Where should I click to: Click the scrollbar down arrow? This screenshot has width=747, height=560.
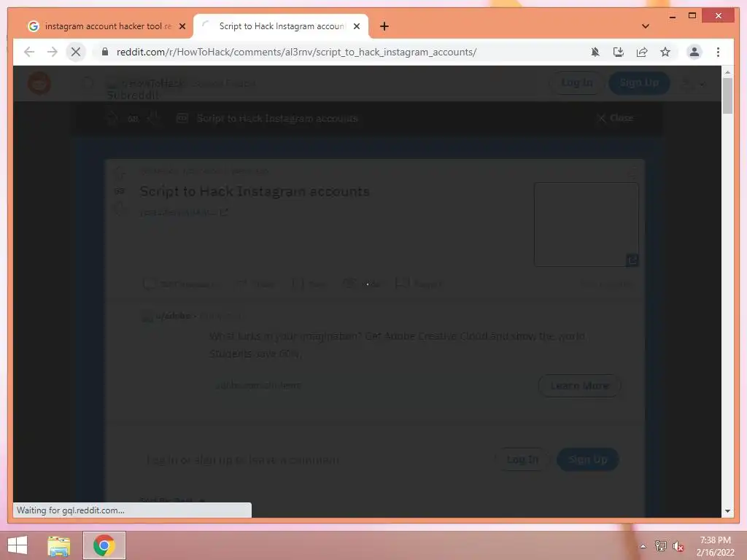(727, 511)
